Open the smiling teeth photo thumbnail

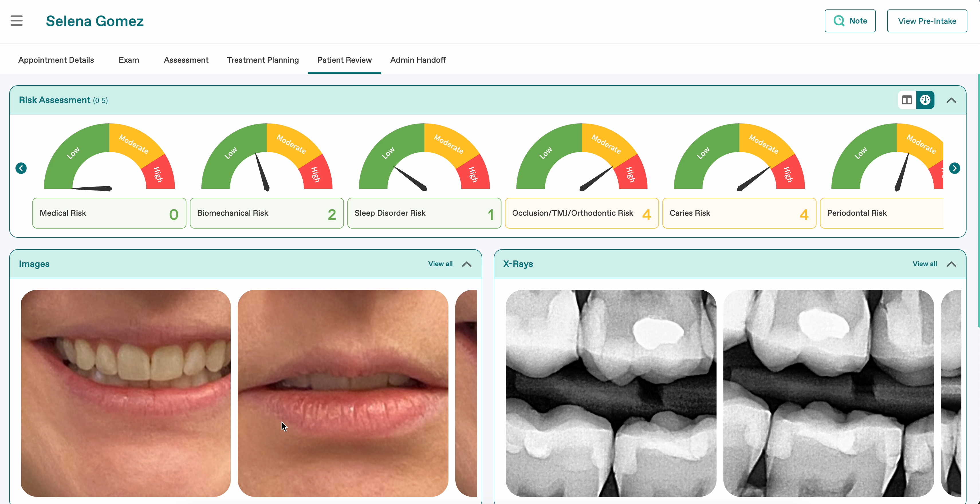(x=125, y=393)
